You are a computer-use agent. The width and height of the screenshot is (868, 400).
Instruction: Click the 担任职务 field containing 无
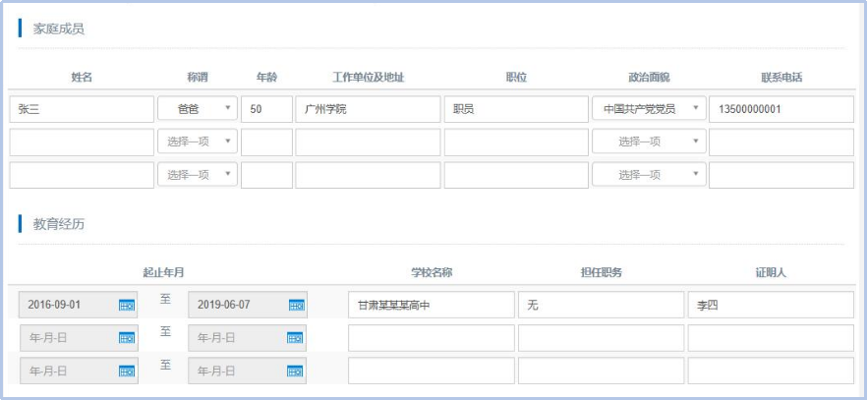click(602, 305)
